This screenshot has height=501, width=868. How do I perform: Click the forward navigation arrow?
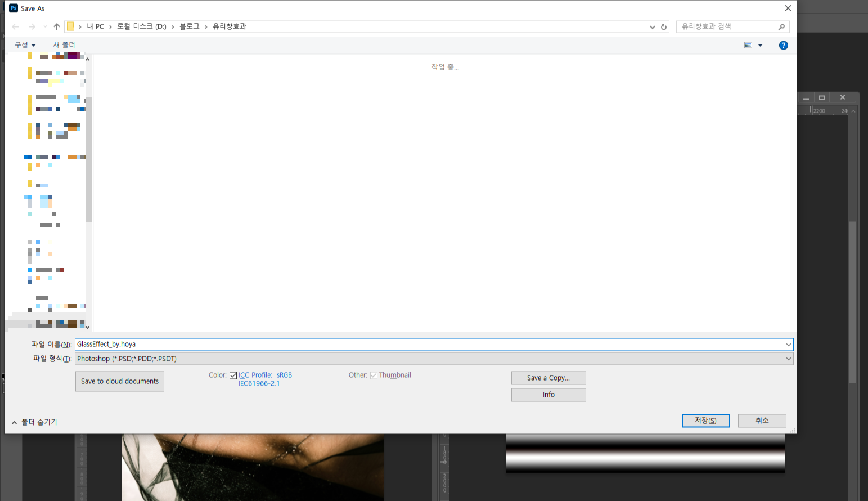pyautogui.click(x=32, y=26)
